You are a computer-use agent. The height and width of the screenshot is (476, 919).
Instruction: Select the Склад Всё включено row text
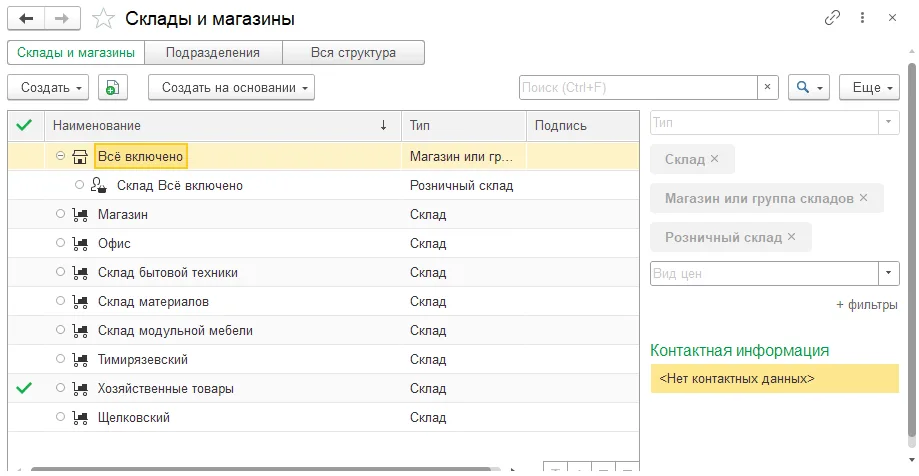[180, 185]
